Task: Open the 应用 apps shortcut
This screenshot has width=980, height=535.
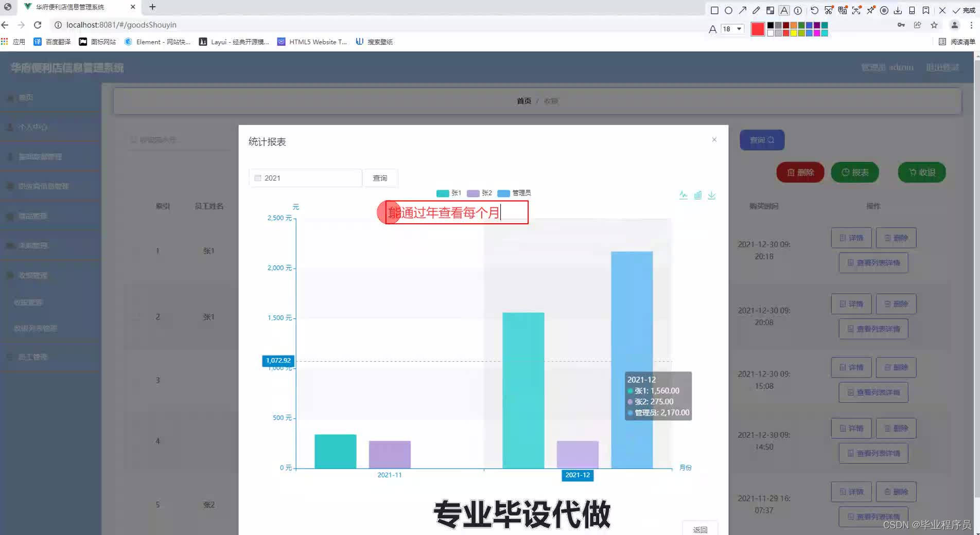Action: [13, 42]
